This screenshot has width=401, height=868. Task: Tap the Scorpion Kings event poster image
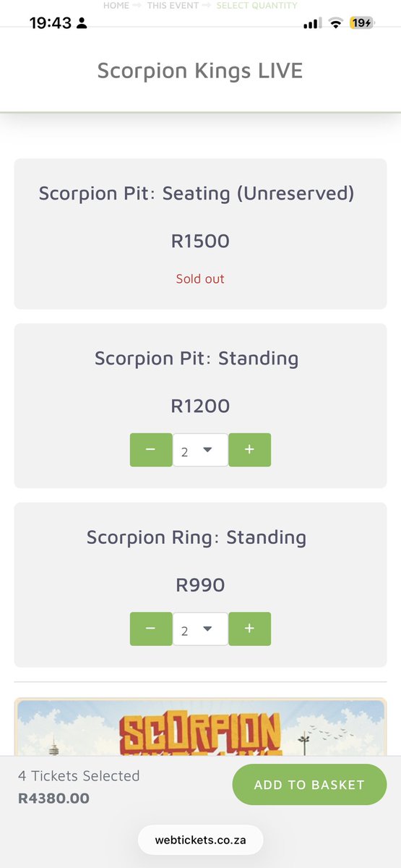click(200, 727)
